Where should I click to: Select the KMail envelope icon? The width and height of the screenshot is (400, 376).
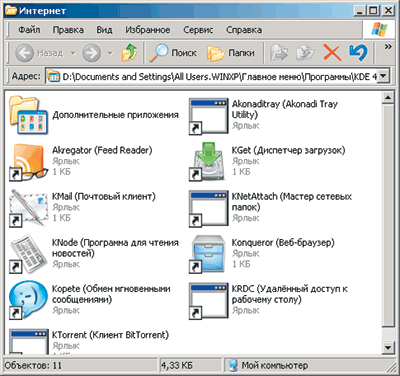[x=29, y=208]
